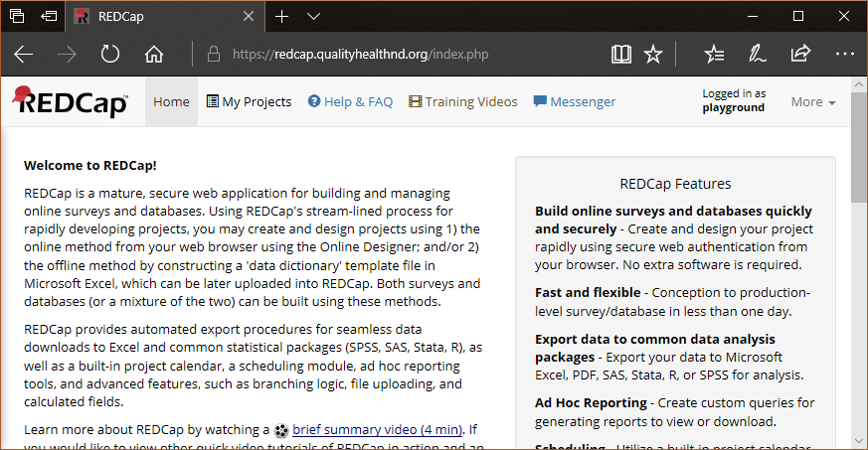Refresh the current page
Viewport: 868px width, 450px height.
[110, 55]
